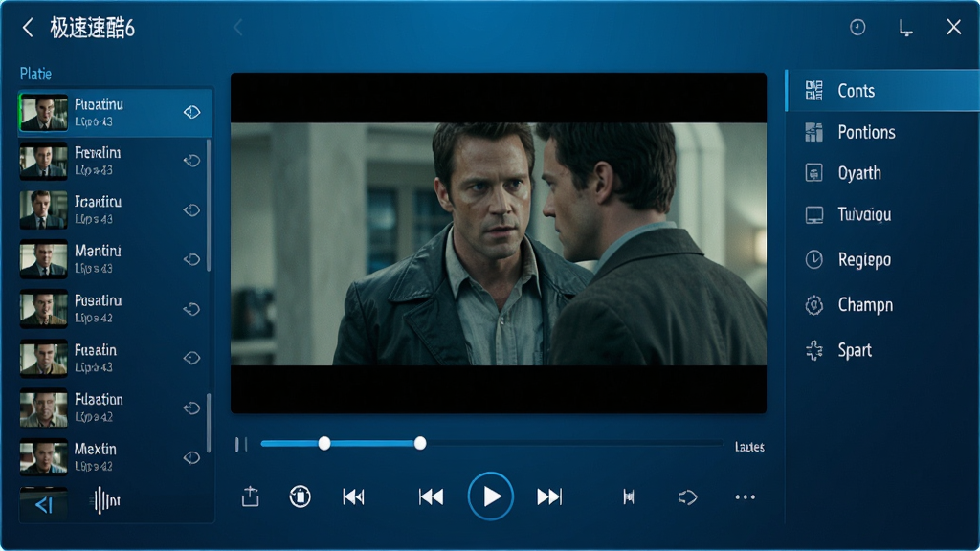Click the right handle on the seek slider

coord(420,443)
